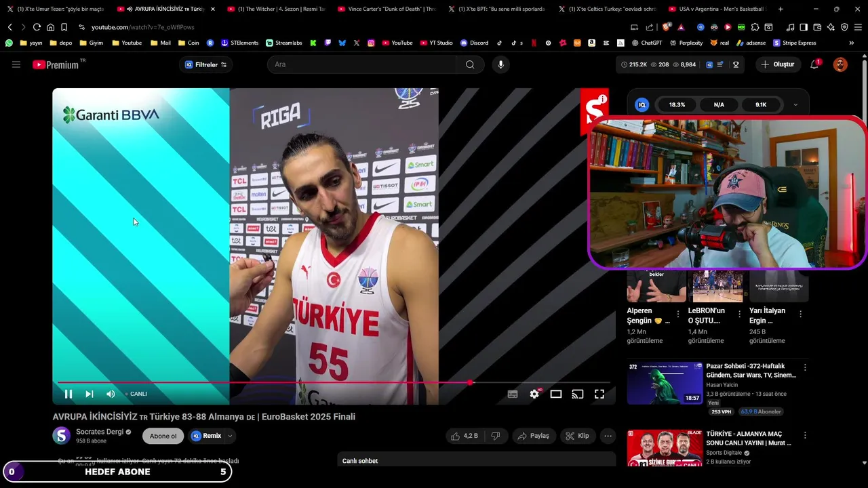Switch to X'te Umur Tezer tab

click(x=56, y=9)
